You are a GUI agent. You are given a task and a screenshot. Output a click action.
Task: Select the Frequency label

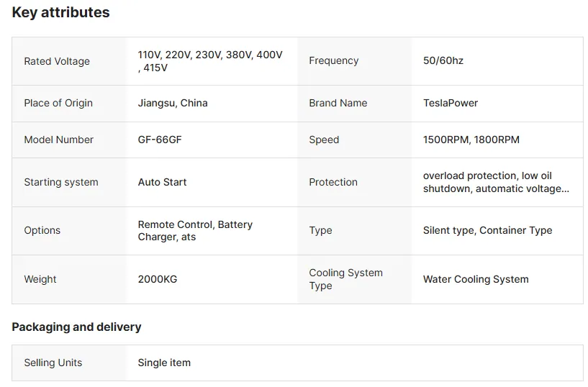[x=334, y=60]
